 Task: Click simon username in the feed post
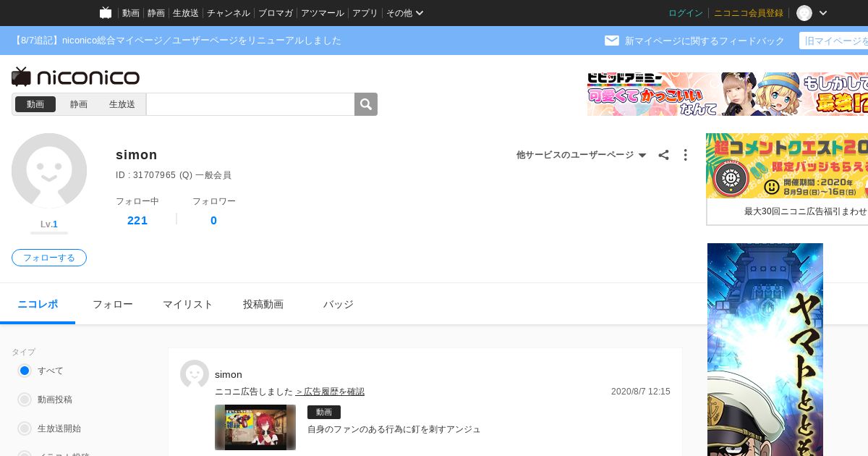[x=229, y=374]
